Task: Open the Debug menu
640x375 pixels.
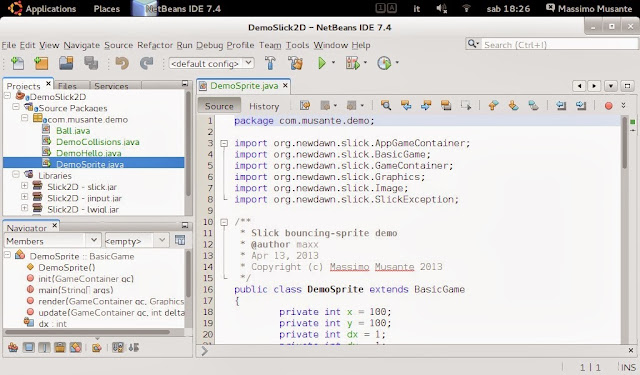Action: [x=209, y=45]
